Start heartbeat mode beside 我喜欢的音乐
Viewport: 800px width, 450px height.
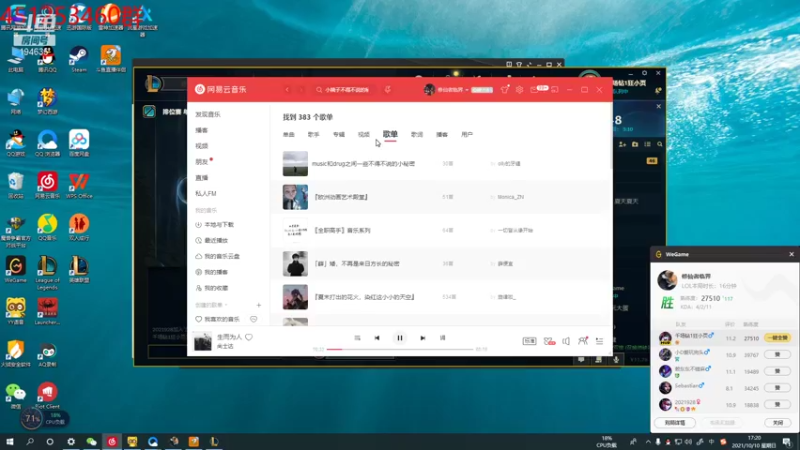254,319
